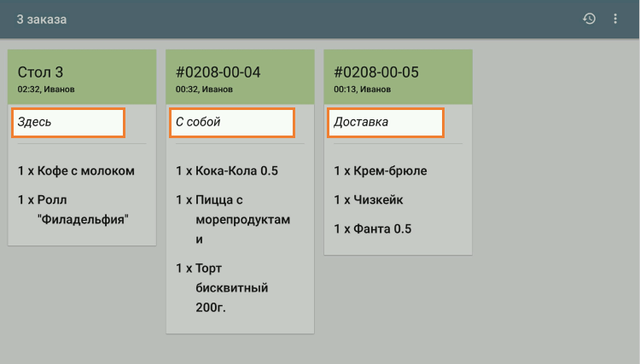Select the "#0208-00-04" order header
The image size is (640, 364).
pos(240,77)
